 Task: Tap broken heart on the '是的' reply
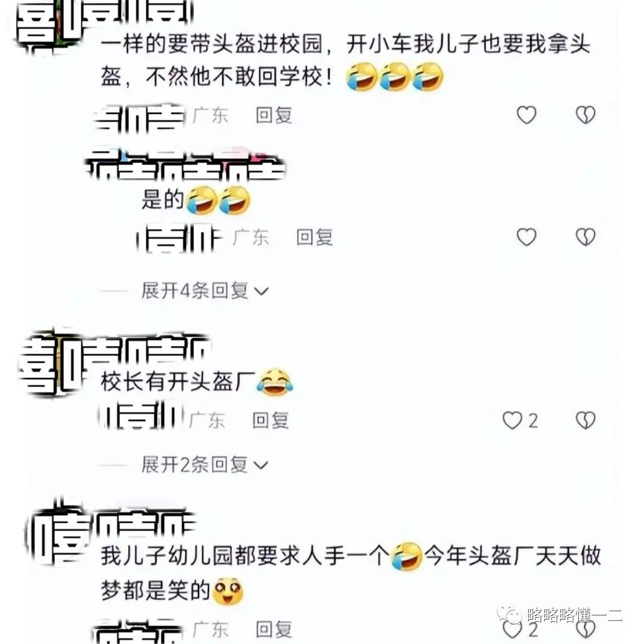586,237
